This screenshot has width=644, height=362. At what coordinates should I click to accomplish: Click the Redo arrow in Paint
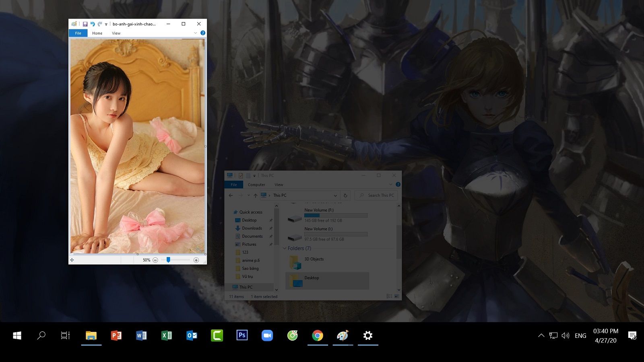pos(99,24)
